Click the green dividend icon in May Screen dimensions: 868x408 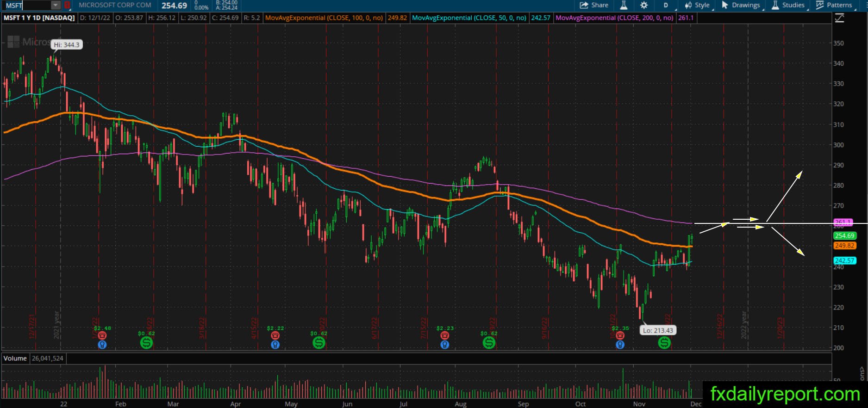[x=318, y=343]
